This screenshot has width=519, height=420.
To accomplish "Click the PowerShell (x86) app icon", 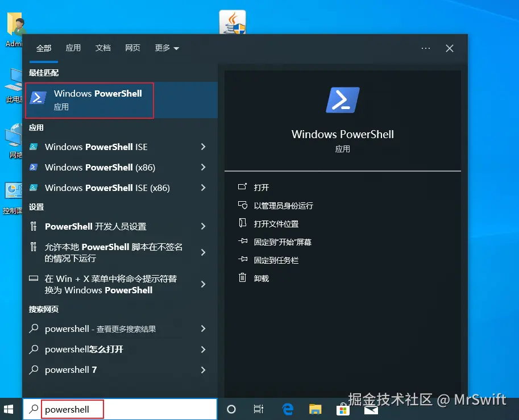I will pos(34,167).
